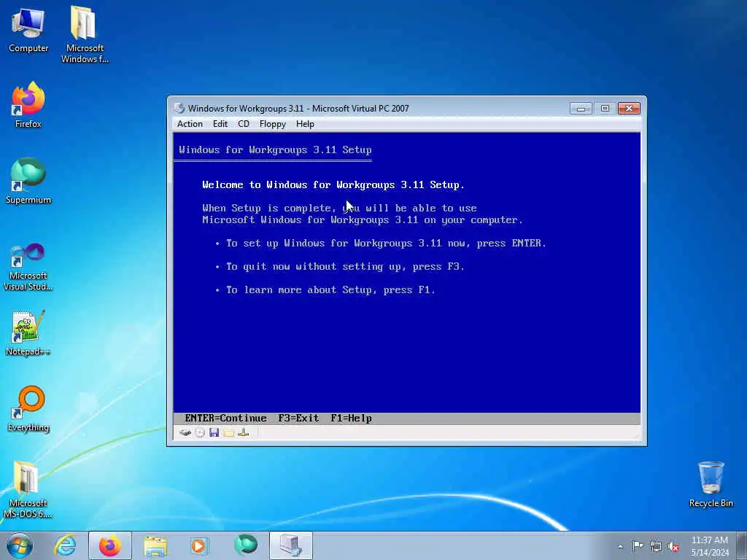The height and width of the screenshot is (560, 747).
Task: Click the 'To learn more about Setup' line
Action: point(330,290)
